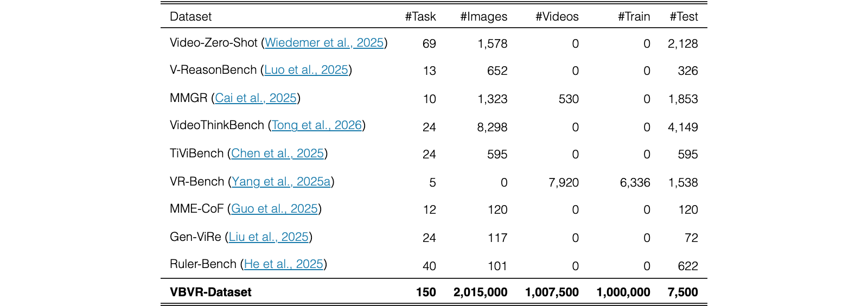Viewport: 868px width, 306px height.
Task: Open the Guo et al., 2025 citation link
Action: [x=275, y=209]
